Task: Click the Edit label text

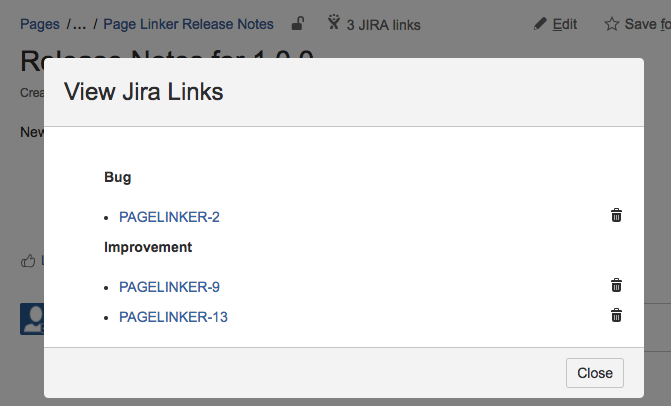Action: (x=565, y=24)
